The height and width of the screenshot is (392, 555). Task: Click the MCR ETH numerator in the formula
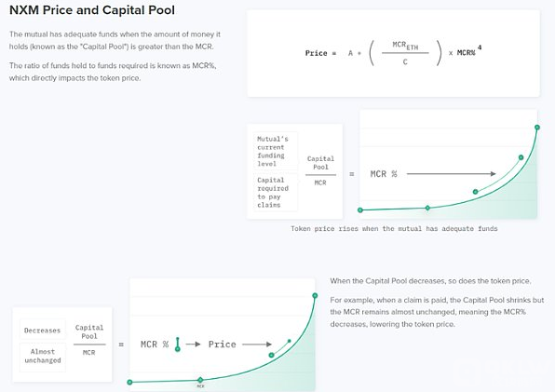[405, 46]
